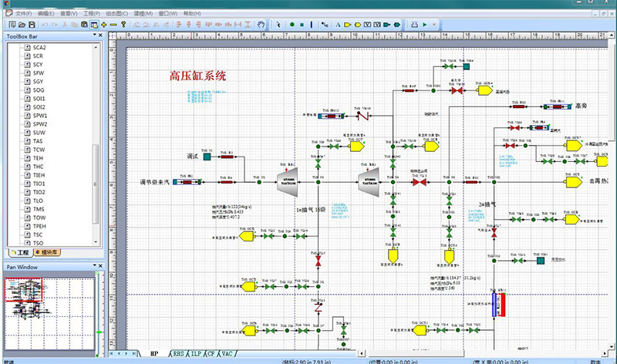Click the yellow zoom in plus icon

pyautogui.click(x=103, y=25)
